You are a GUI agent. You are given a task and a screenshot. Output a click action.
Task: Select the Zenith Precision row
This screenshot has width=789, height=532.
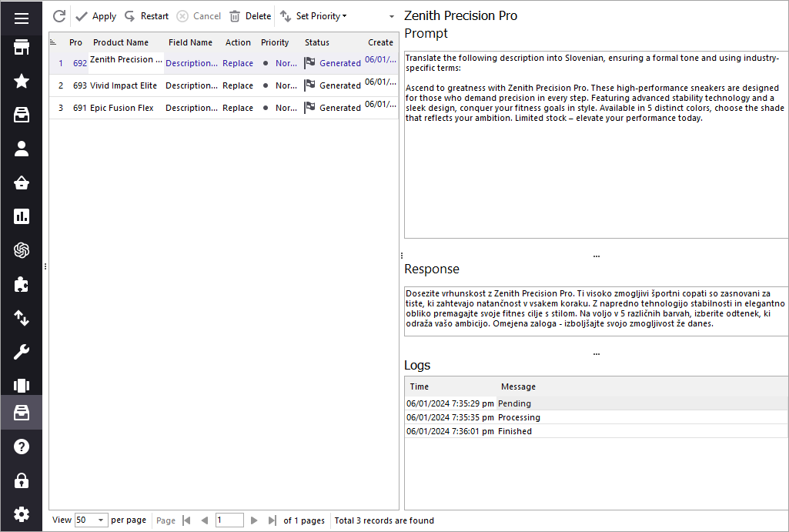224,63
